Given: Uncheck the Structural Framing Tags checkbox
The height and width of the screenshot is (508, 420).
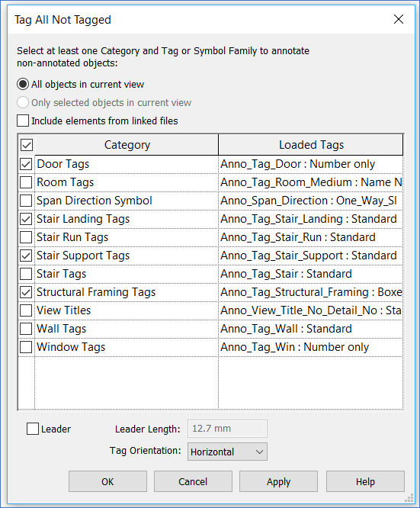Looking at the screenshot, I should pos(26,292).
